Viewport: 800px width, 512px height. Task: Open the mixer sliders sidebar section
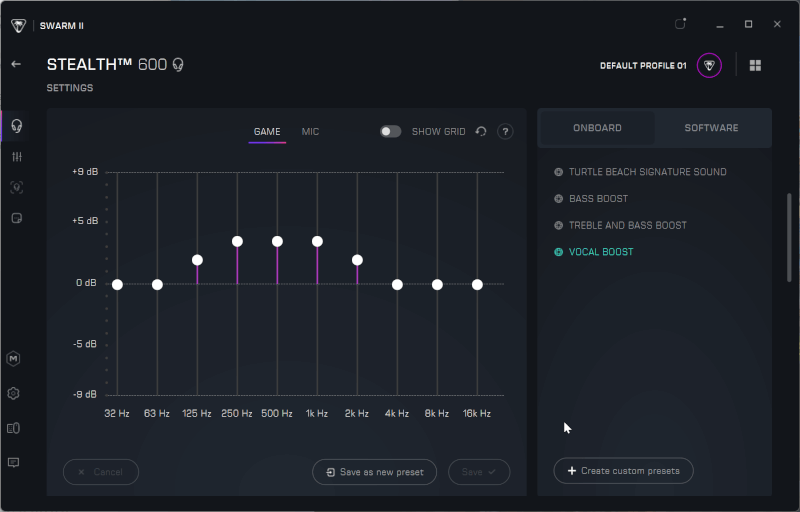(17, 157)
